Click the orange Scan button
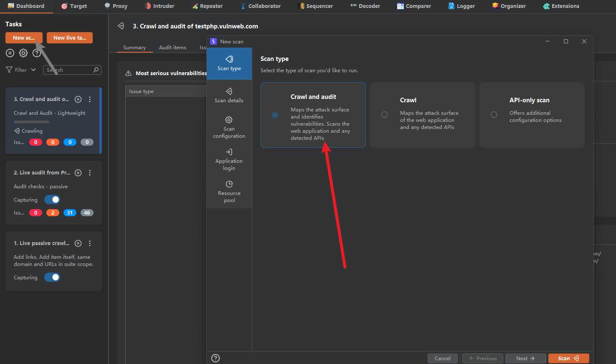This screenshot has height=364, width=616. tap(568, 359)
